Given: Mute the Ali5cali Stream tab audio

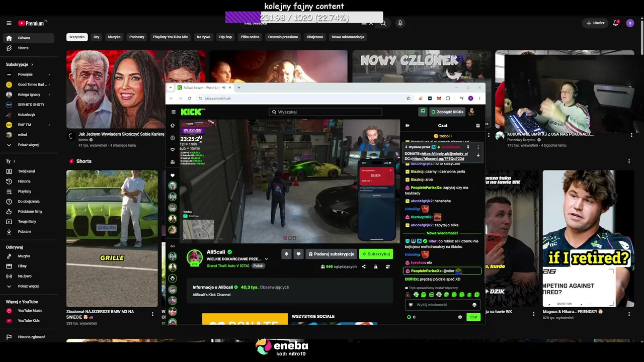Looking at the screenshot, I should pos(224,87).
